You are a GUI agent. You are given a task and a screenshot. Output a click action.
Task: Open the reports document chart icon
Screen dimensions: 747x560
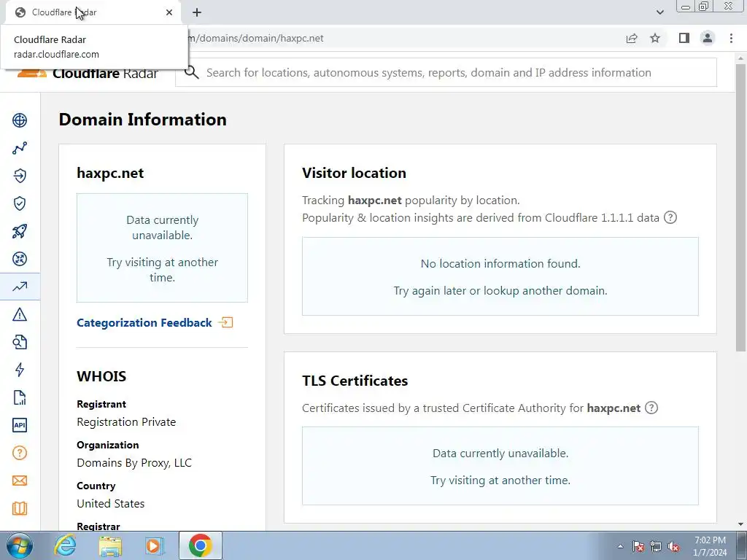20,397
